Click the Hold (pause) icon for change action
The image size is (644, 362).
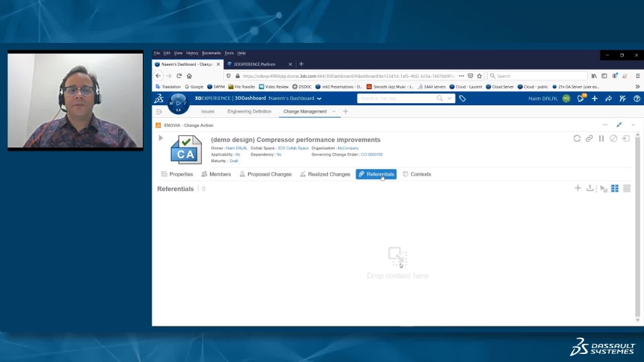pyautogui.click(x=601, y=139)
